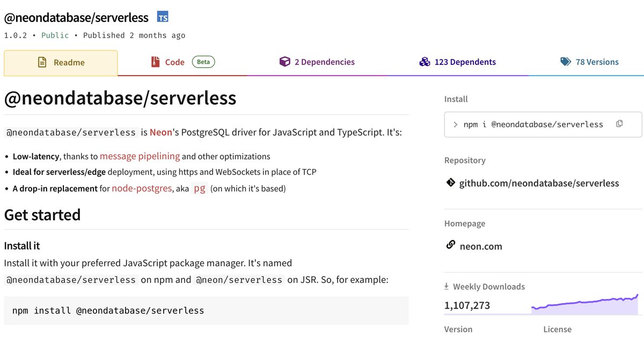Open the node-postgres link
644x338 pixels.
142,188
